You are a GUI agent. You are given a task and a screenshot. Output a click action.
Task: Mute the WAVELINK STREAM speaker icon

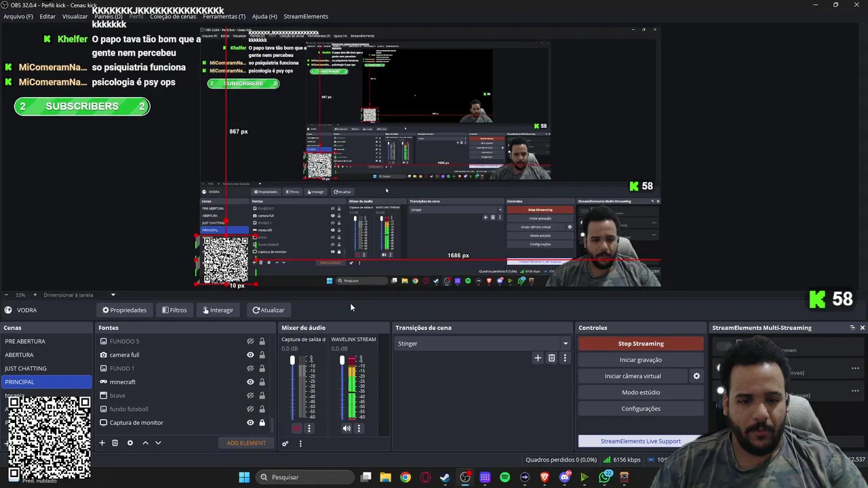(x=347, y=428)
